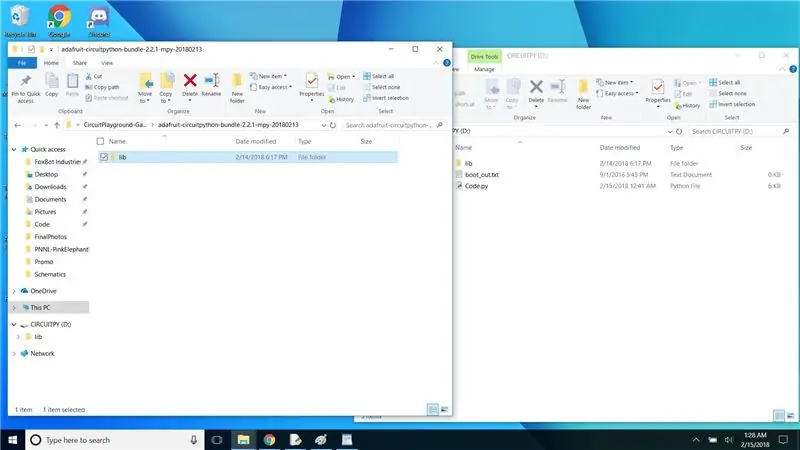
Task: Select Downloads in Quick access
Action: [50, 187]
